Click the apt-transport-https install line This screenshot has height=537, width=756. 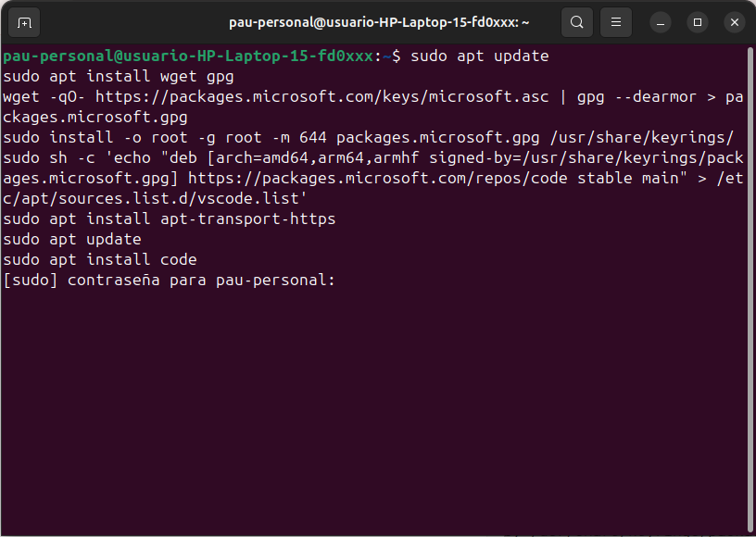point(170,219)
